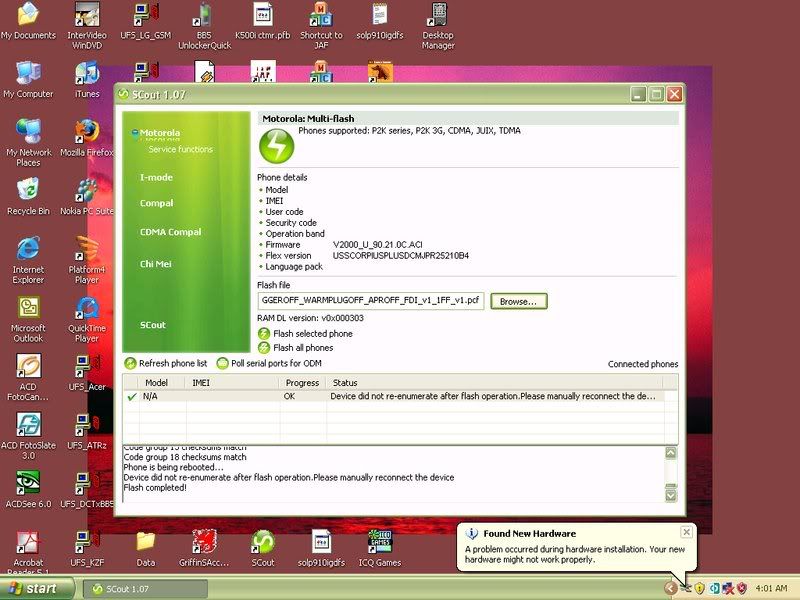This screenshot has height=600, width=800.
Task: Select the ICQ Games desktop icon
Action: point(380,549)
